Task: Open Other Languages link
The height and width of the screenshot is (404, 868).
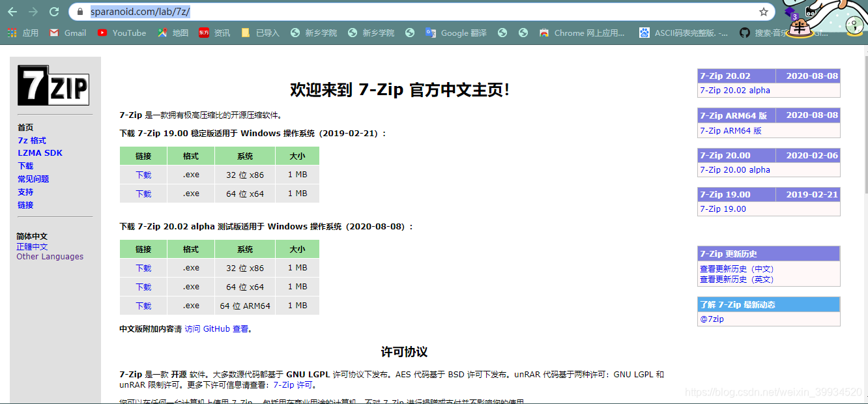Action: [50, 257]
